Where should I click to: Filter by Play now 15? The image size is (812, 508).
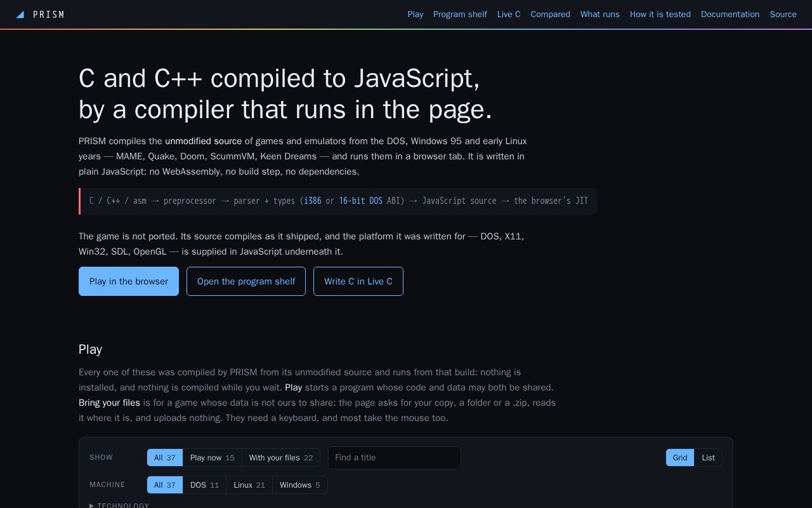[213, 458]
